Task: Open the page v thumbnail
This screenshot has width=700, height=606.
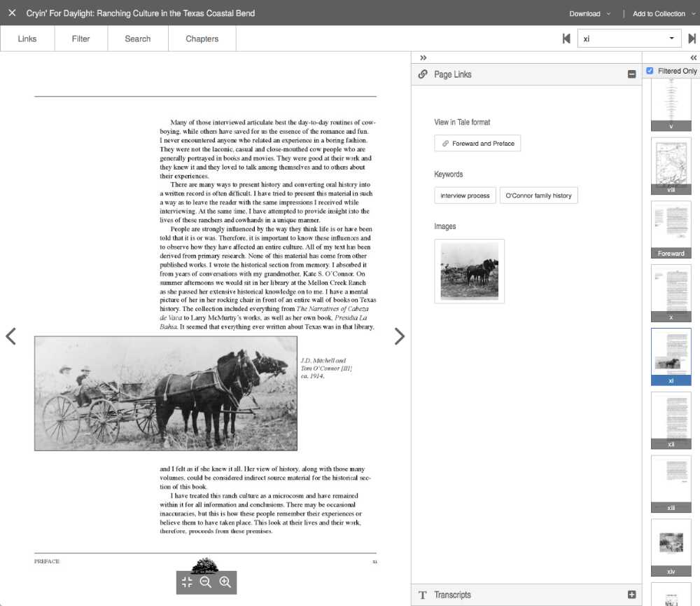Action: coord(671,106)
